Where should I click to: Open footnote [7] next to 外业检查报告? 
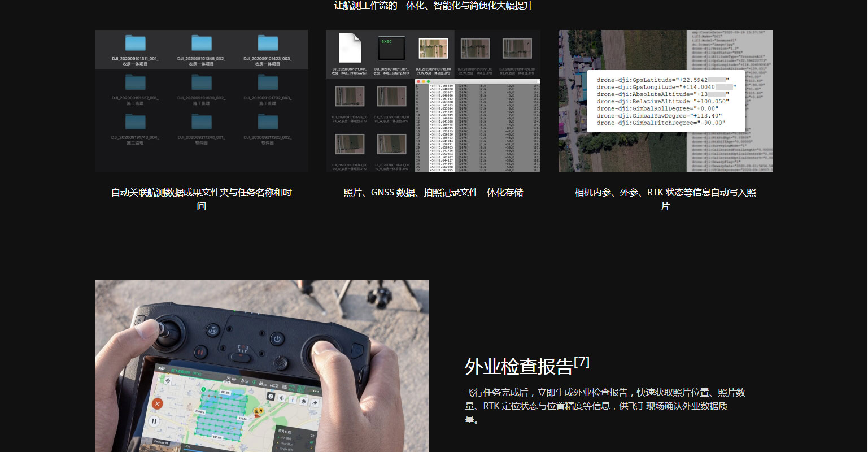pos(582,362)
